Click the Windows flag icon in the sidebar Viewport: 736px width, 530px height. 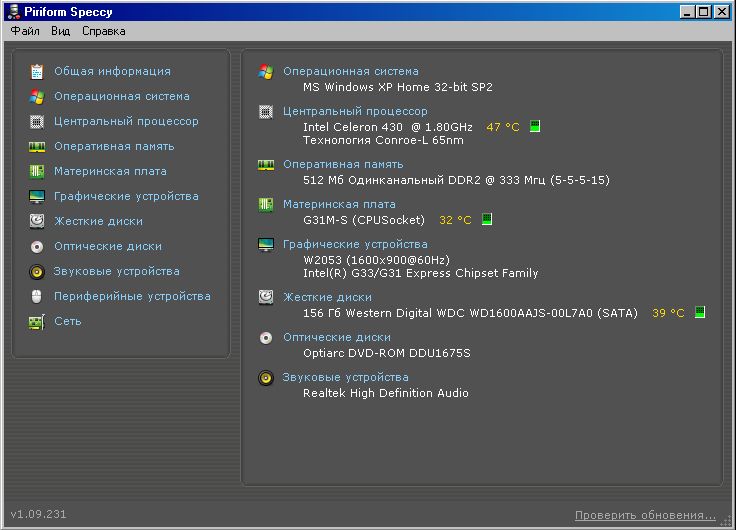37,96
